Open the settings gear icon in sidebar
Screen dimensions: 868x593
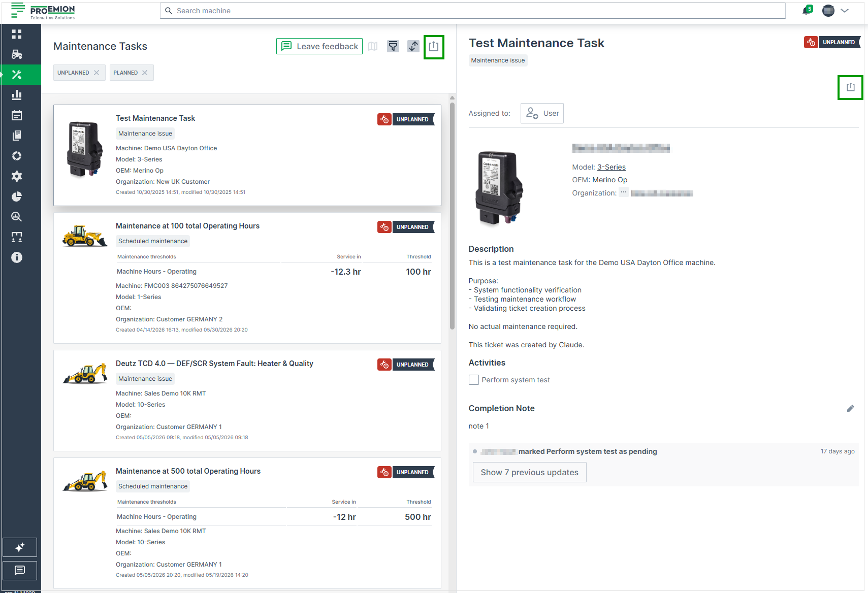[17, 176]
